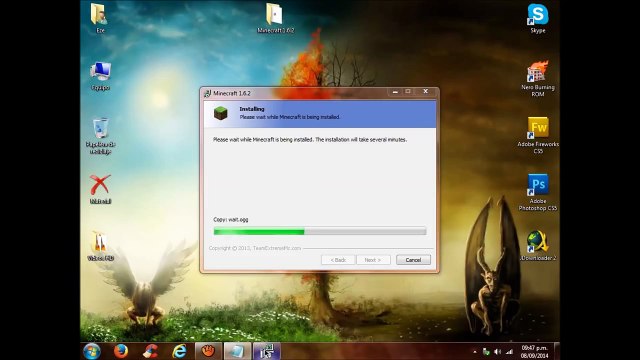This screenshot has height=360, width=640.
Task: Select the Minecraft installer taskbar button
Action: point(267,351)
